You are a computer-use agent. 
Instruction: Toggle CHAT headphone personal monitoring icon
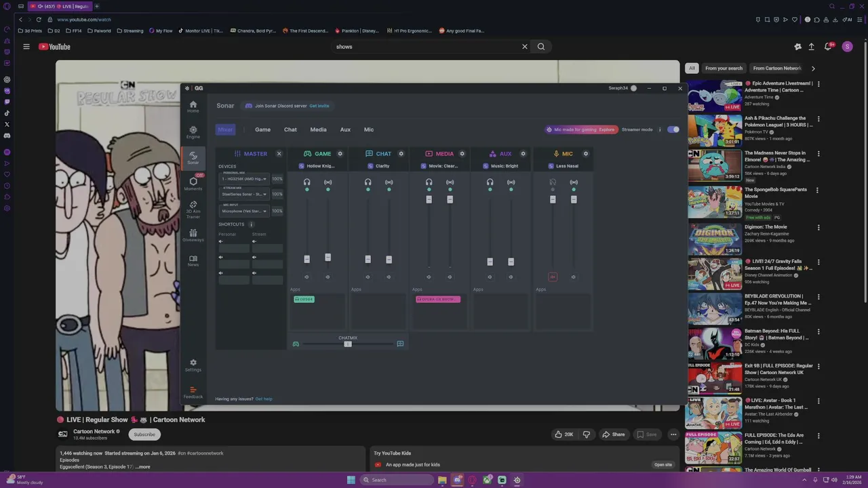point(368,182)
